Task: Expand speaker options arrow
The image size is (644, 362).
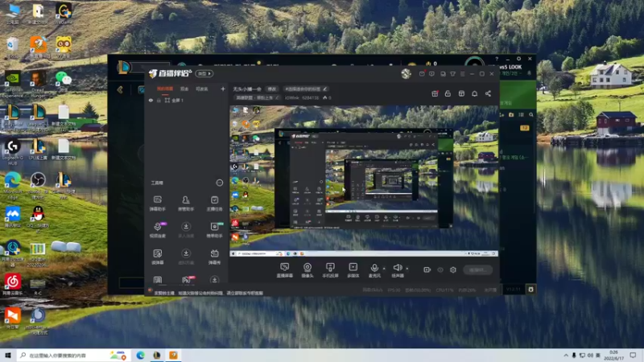Action: (407, 269)
